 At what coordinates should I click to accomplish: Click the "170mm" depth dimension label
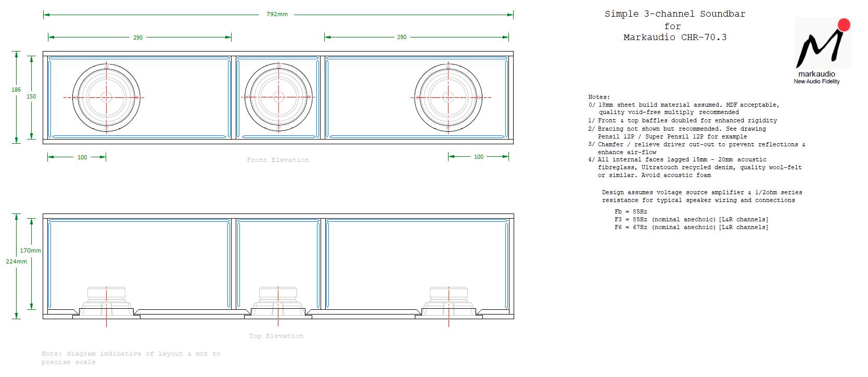[x=30, y=250]
